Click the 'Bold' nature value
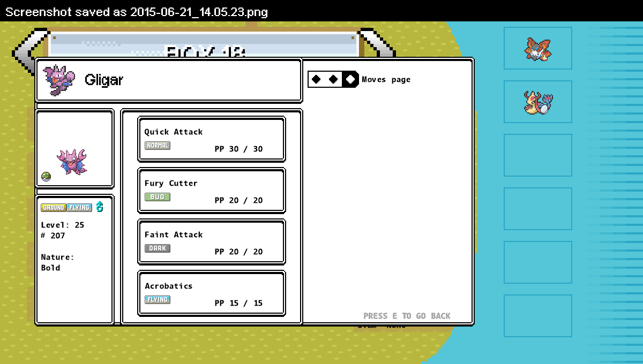Screen dimensions: 643x364 click(51, 268)
